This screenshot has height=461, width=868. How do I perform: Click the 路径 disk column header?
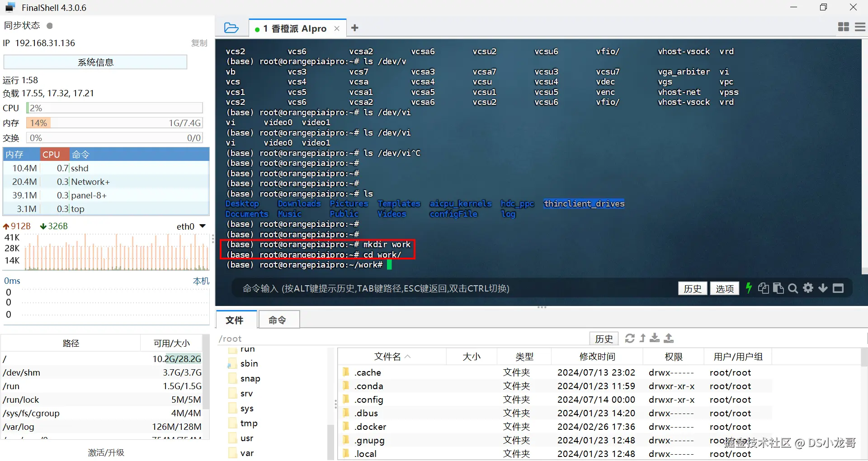[71, 343]
